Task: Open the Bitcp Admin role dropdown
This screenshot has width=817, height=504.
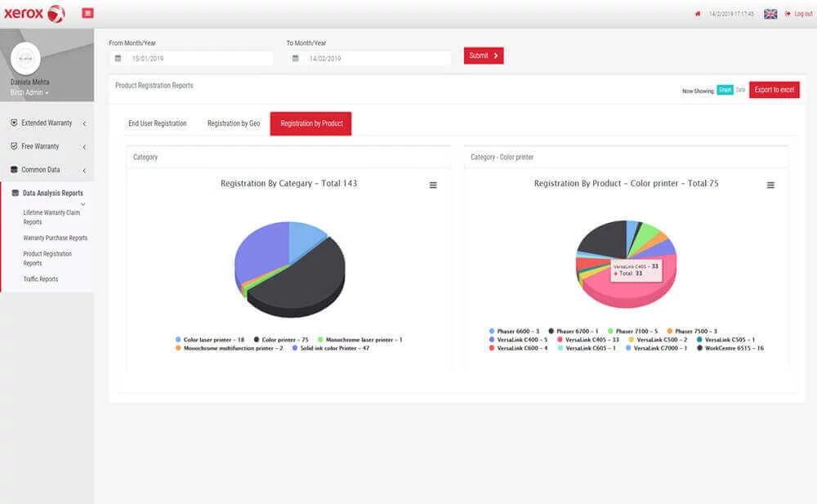Action: [29, 92]
